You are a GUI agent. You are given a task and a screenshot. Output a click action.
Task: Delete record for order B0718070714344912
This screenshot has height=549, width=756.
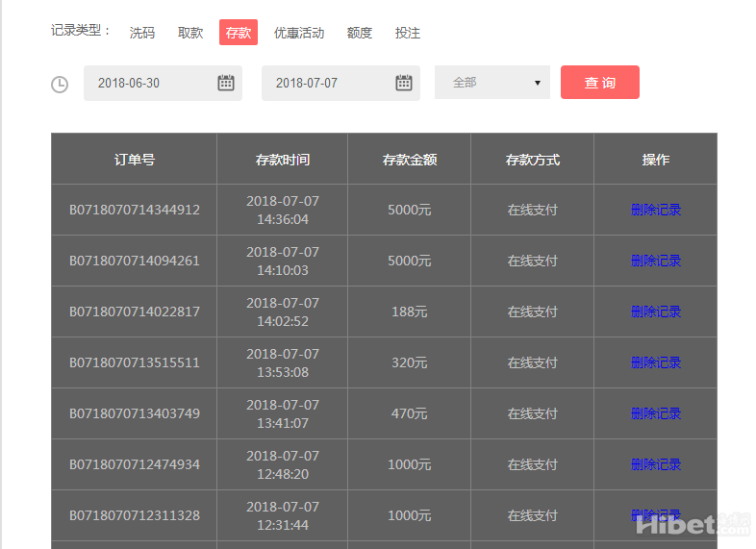tap(655, 210)
